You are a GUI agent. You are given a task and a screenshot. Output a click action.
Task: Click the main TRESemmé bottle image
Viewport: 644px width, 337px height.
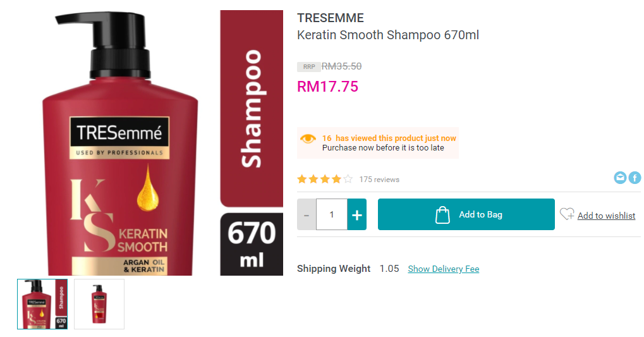click(x=120, y=143)
